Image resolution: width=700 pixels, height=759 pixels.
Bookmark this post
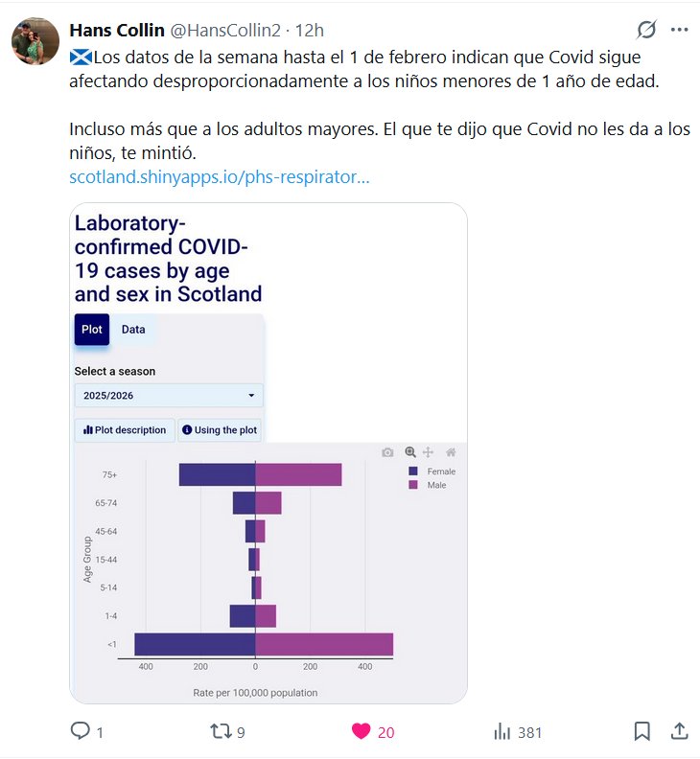pos(642,731)
